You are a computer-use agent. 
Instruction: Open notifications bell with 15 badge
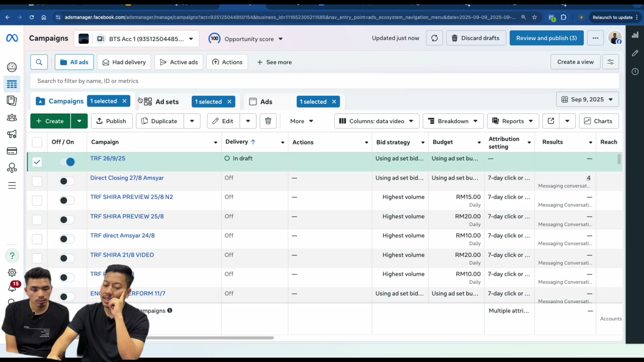pyautogui.click(x=13, y=287)
